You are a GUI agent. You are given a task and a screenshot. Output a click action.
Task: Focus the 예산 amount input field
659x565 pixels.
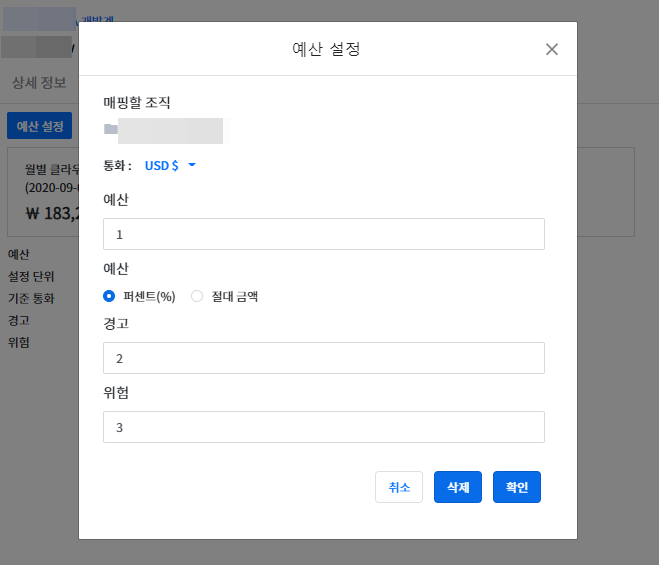pos(323,234)
